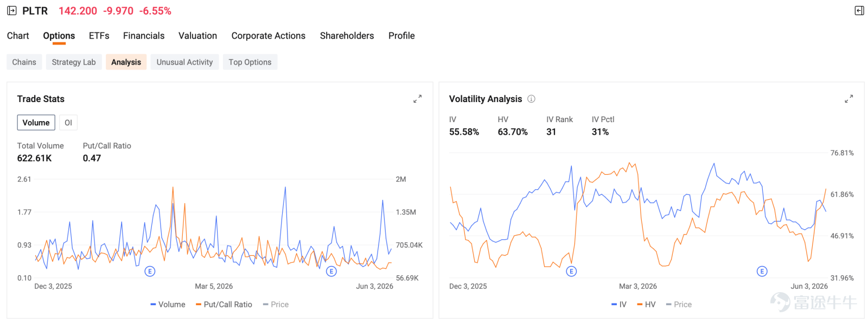Go to the Strategy Lab section

[74, 62]
